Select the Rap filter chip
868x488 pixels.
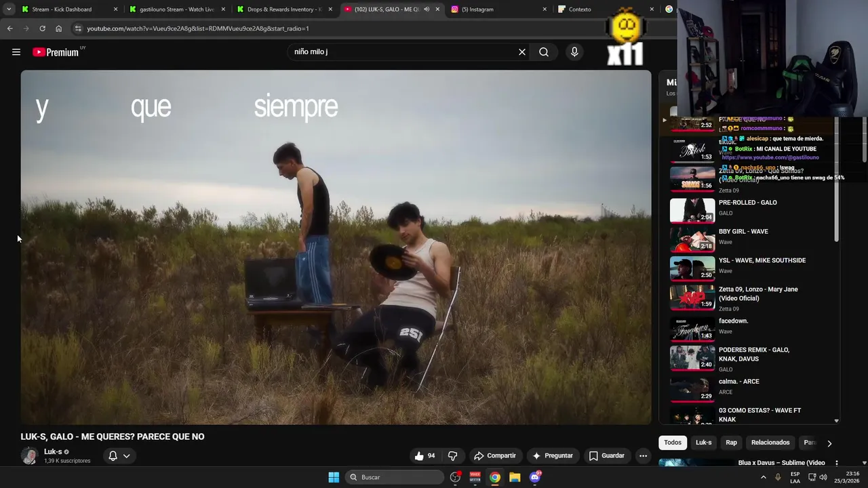pyautogui.click(x=731, y=443)
